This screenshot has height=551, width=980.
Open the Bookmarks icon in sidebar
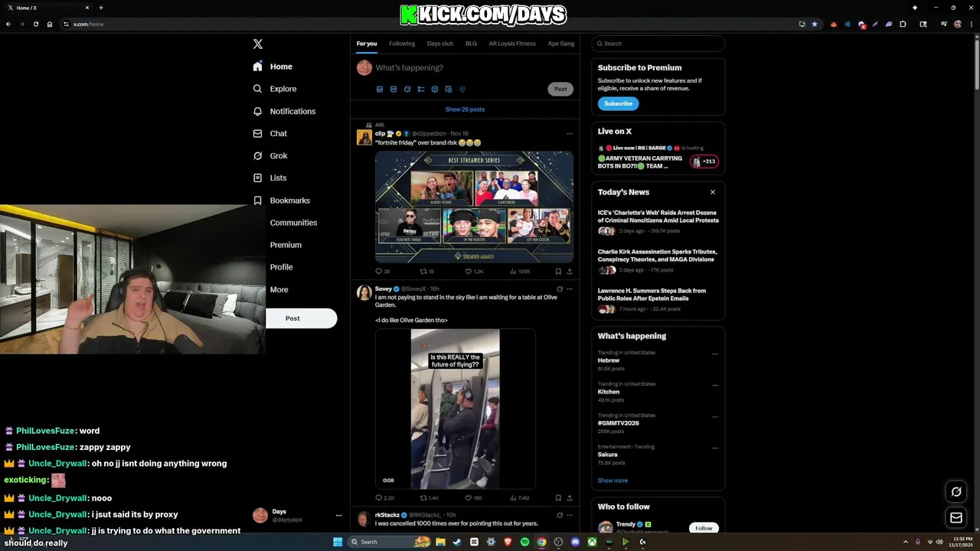(258, 201)
